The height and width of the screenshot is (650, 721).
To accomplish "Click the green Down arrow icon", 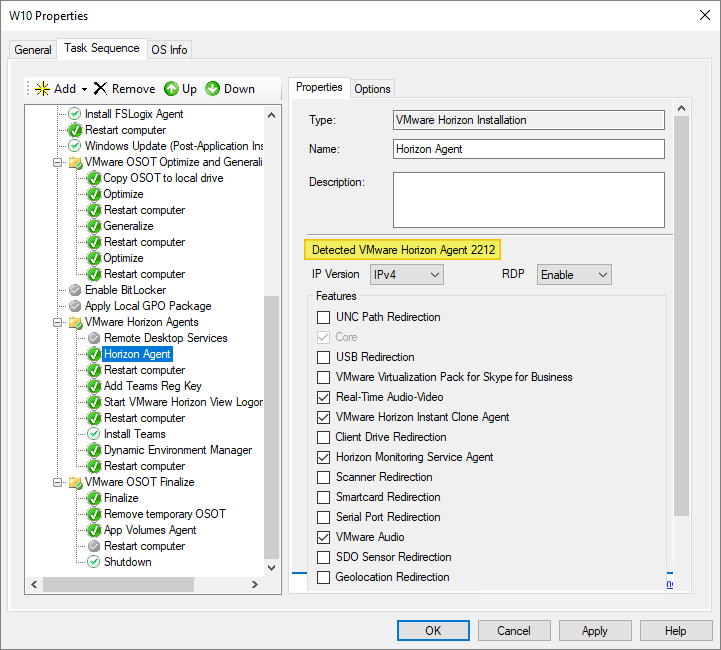I will click(x=213, y=89).
